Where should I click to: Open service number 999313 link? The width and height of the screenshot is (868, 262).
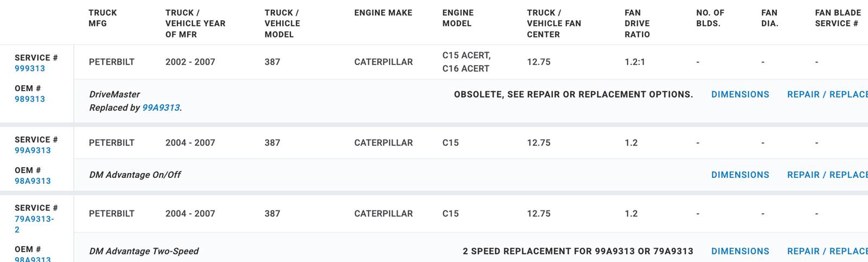pos(30,68)
